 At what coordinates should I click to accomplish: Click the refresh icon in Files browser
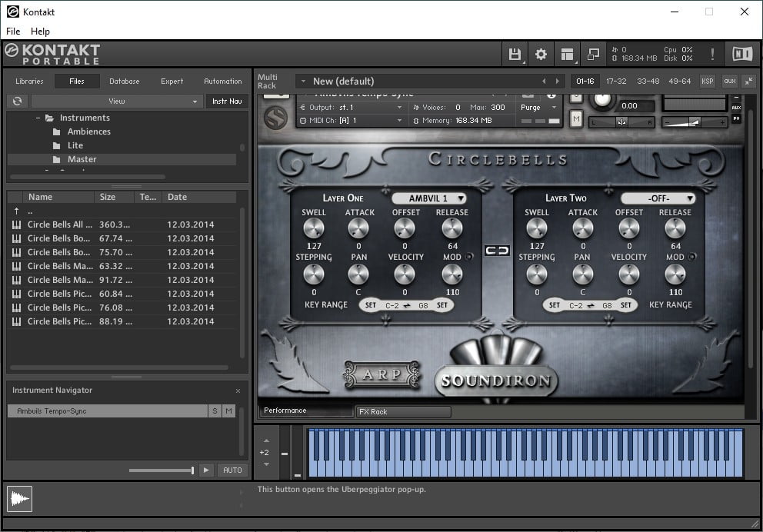click(18, 101)
